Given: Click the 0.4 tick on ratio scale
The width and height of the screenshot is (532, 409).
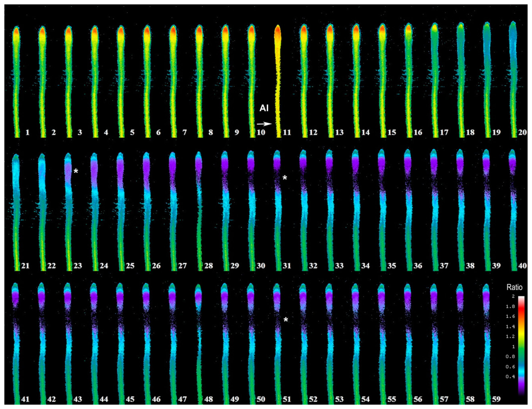Looking at the screenshot, I should pyautogui.click(x=510, y=377).
